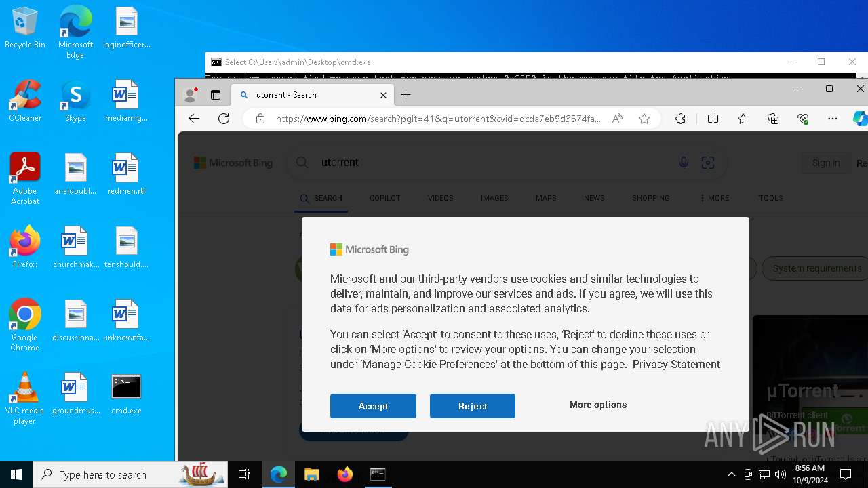Select the NEWS tab on Bing
The height and width of the screenshot is (488, 868).
594,198
